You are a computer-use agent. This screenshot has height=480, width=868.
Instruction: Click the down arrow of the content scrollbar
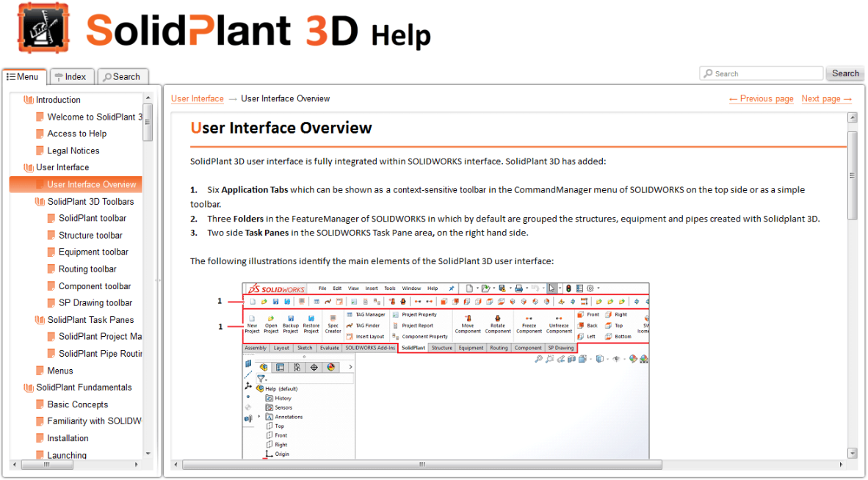853,453
